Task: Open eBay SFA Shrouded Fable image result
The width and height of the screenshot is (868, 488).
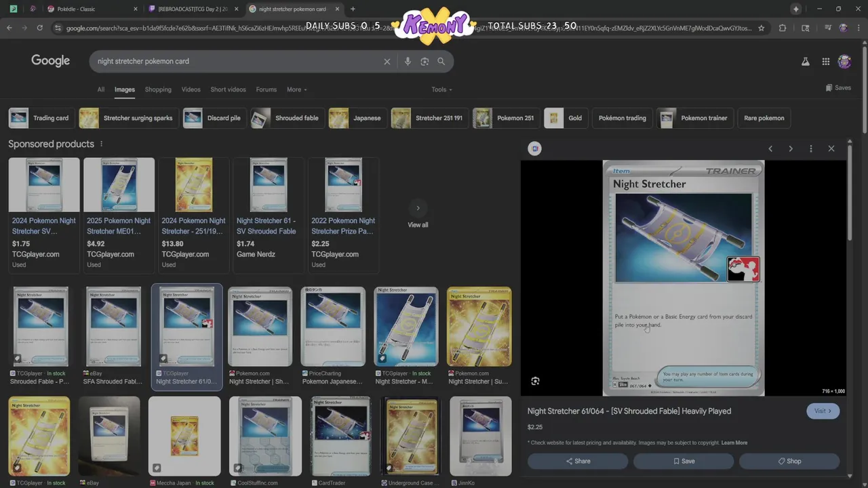Action: click(114, 336)
